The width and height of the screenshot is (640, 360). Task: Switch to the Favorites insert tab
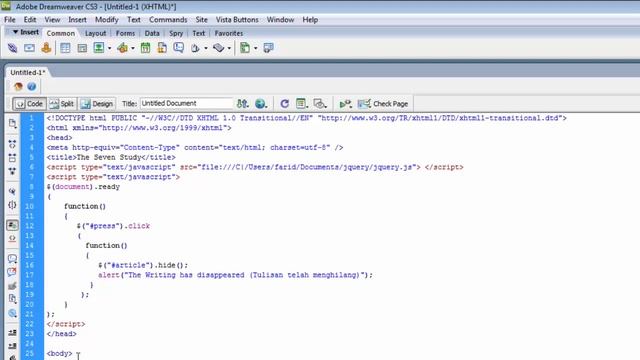click(x=229, y=33)
